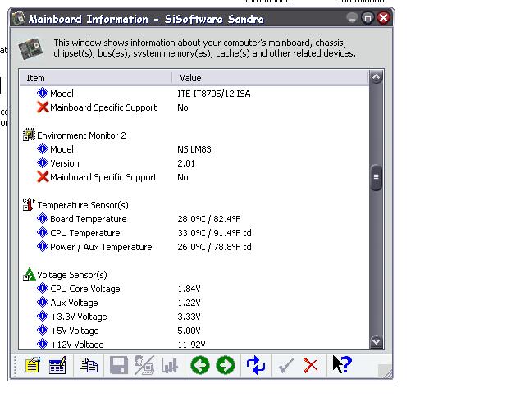This screenshot has height=420, width=525.
Task: Click the Voltage Sensor(s) green triangle icon
Action: (x=30, y=274)
